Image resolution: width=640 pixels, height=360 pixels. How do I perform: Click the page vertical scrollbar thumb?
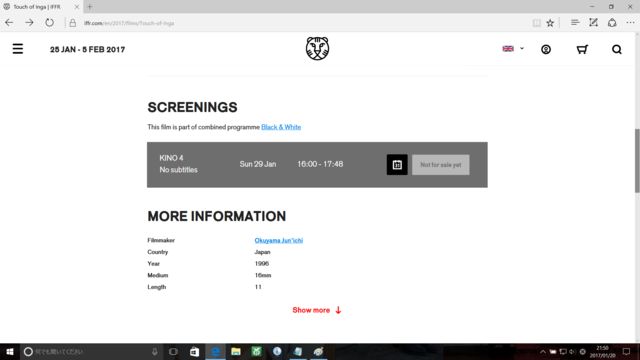(637, 160)
